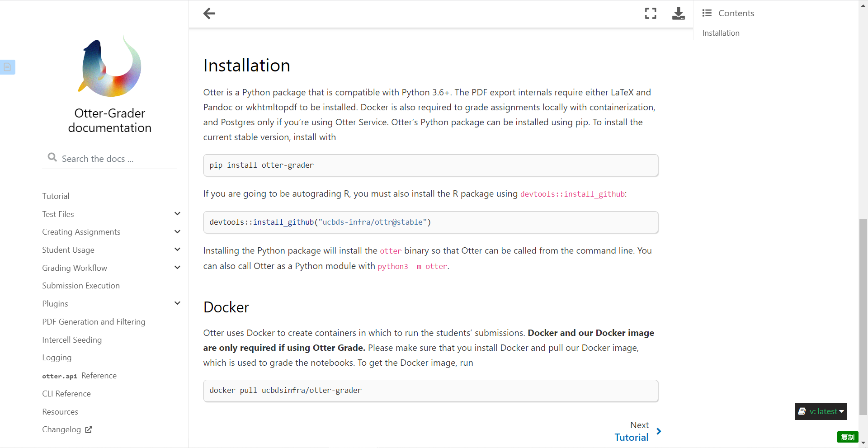This screenshot has width=868, height=448.
Task: Click the book icon in version badge
Action: coord(802,411)
